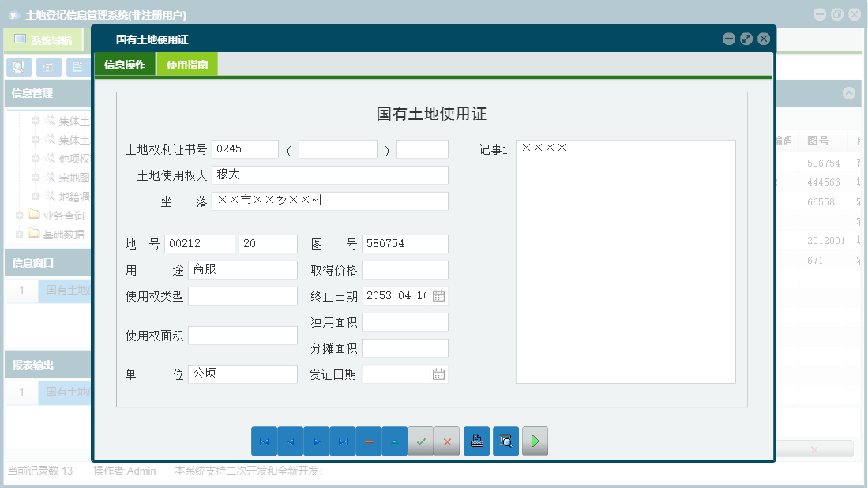Viewport: 868px width, 488px height.
Task: Select the 系统导航 tab
Action: click(x=43, y=39)
